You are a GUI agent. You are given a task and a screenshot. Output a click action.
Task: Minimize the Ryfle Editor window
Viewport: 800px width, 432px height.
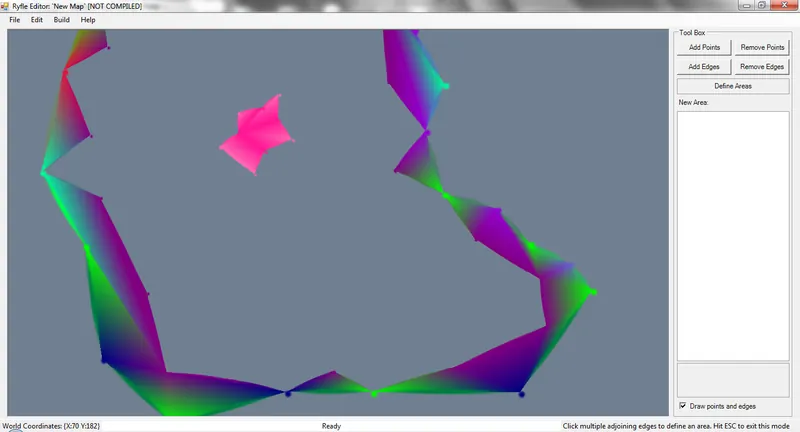(746, 5)
